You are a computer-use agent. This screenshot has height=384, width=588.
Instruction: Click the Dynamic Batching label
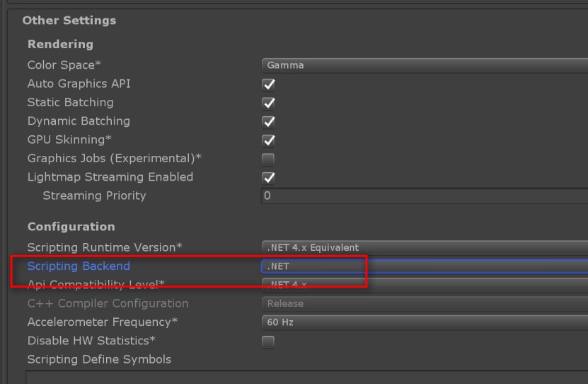79,121
